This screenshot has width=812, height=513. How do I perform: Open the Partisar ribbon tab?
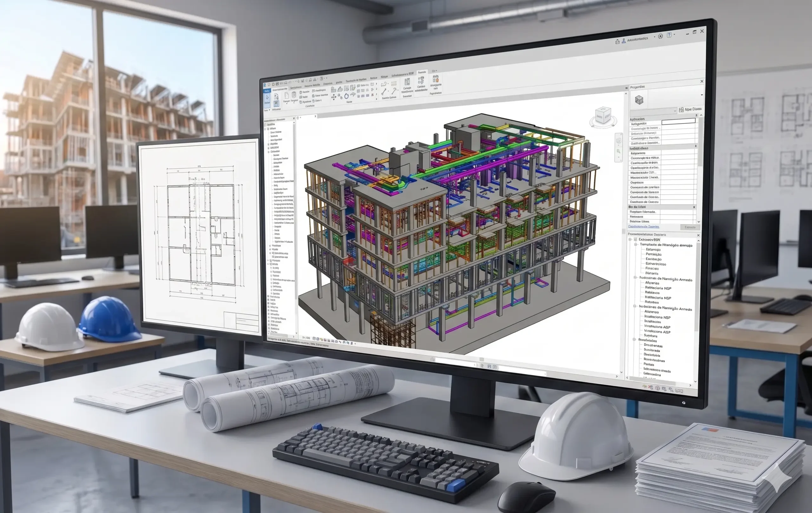pos(374,78)
